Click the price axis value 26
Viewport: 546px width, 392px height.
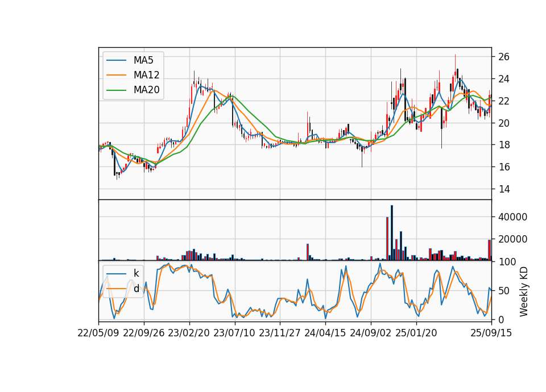tap(503, 57)
